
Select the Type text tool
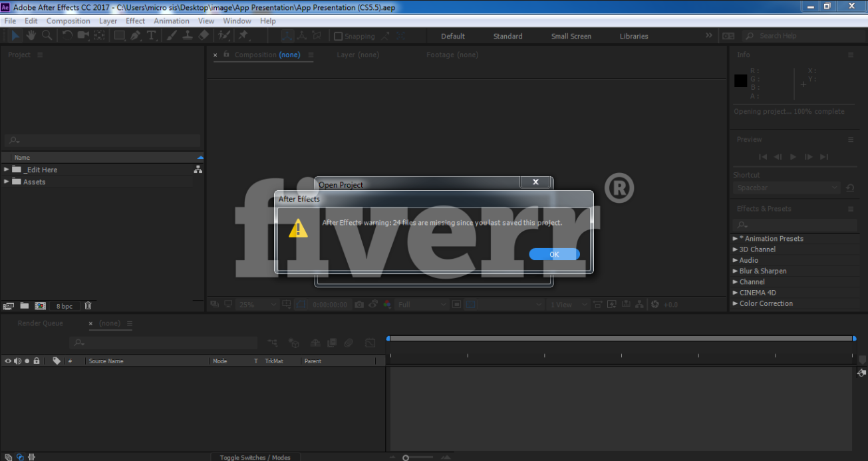pos(152,36)
